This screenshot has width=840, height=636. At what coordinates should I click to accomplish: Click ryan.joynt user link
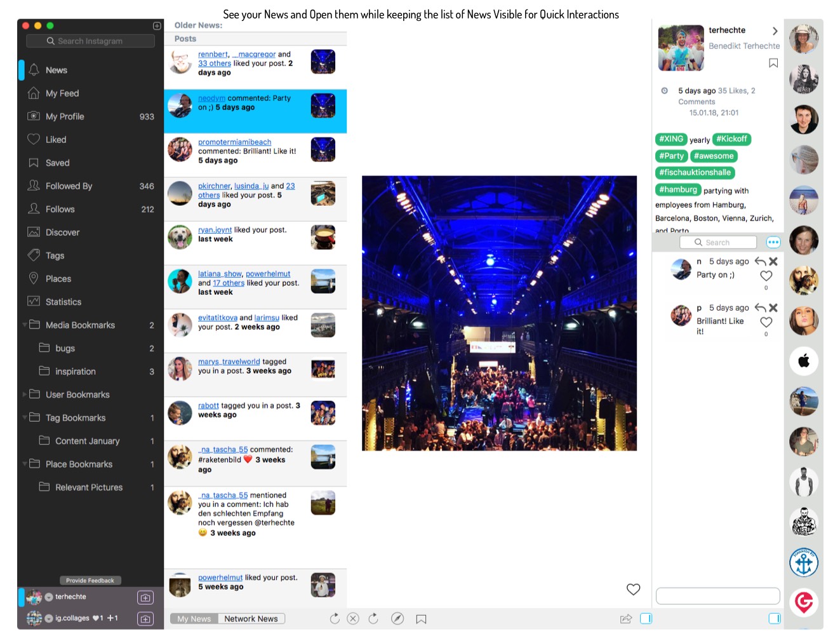[x=215, y=230]
